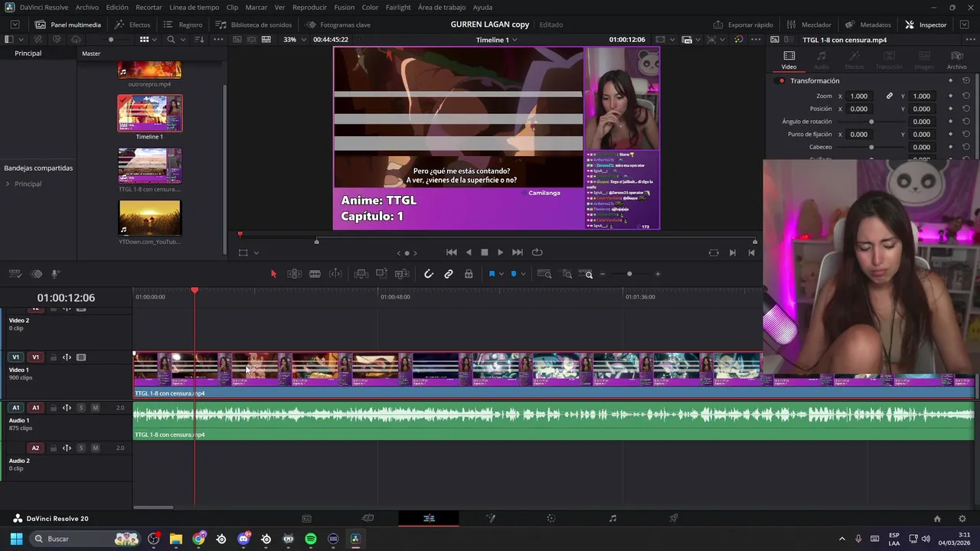The image size is (980, 551).
Task: Click the Detail zoom icon
Action: (x=567, y=274)
